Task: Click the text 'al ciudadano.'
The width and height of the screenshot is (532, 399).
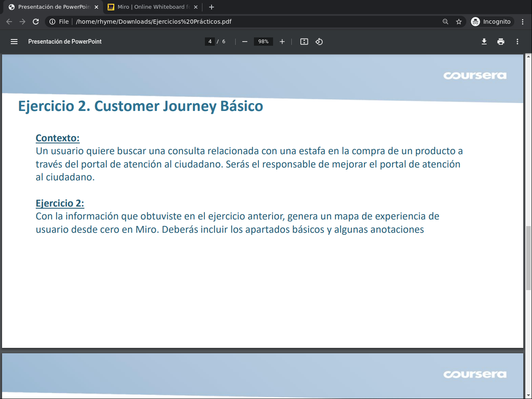Action: tap(65, 177)
